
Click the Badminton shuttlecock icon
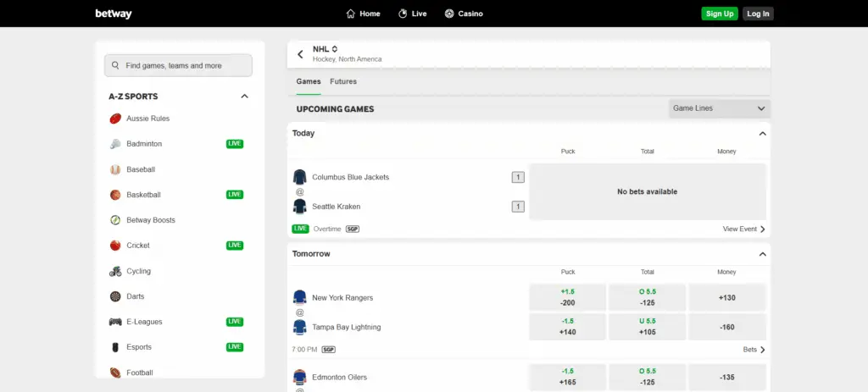coord(115,144)
